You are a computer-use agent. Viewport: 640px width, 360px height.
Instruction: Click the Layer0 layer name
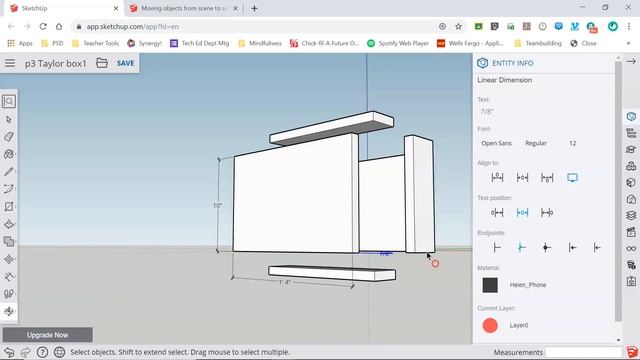519,325
